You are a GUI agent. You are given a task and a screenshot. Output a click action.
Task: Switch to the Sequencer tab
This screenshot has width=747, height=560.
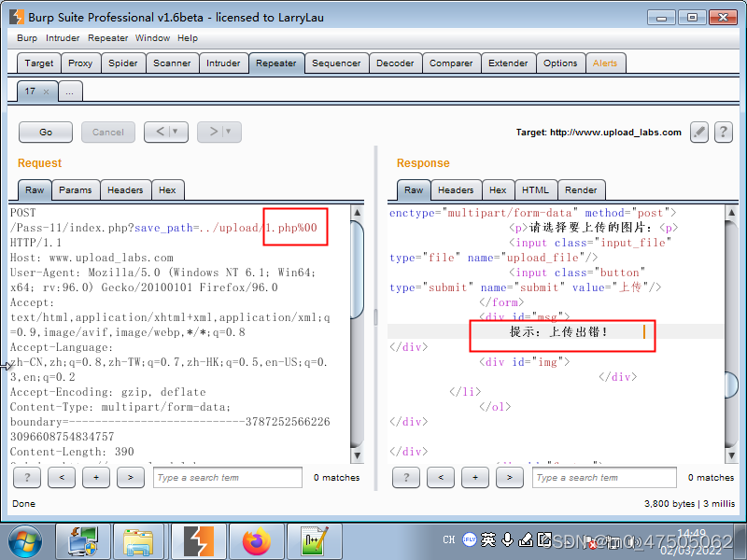point(336,63)
